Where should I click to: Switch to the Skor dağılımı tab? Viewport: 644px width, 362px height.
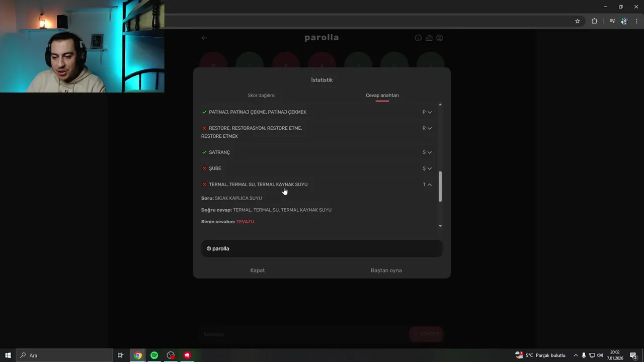[x=262, y=95]
